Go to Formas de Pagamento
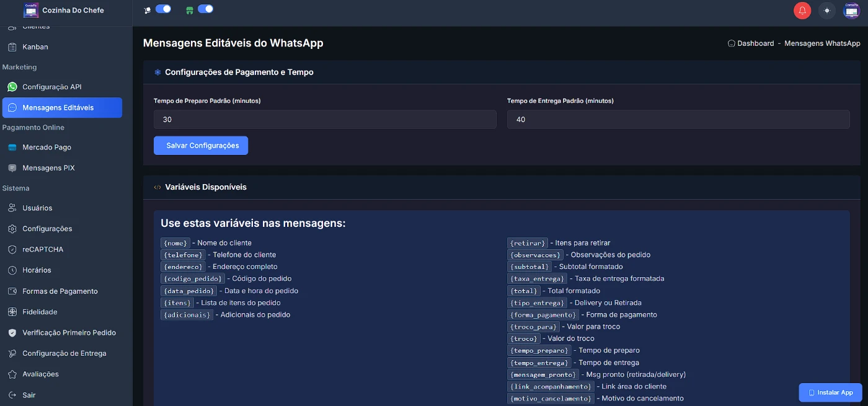The width and height of the screenshot is (868, 406). coord(60,291)
